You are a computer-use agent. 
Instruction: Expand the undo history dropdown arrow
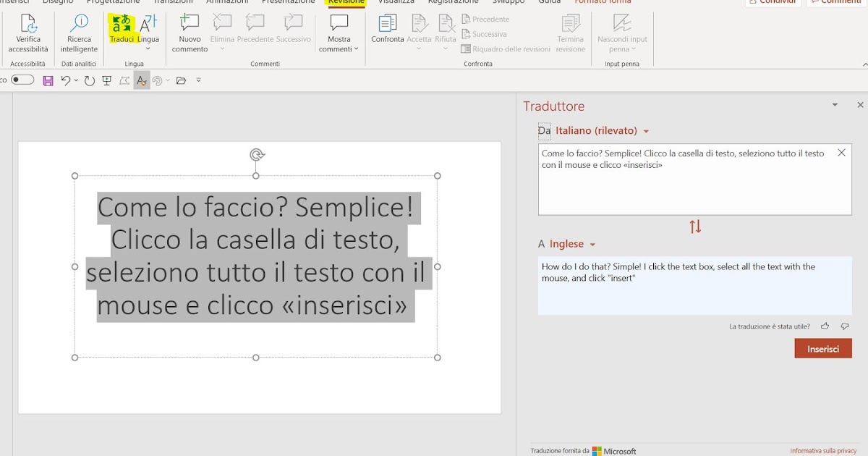pos(76,80)
